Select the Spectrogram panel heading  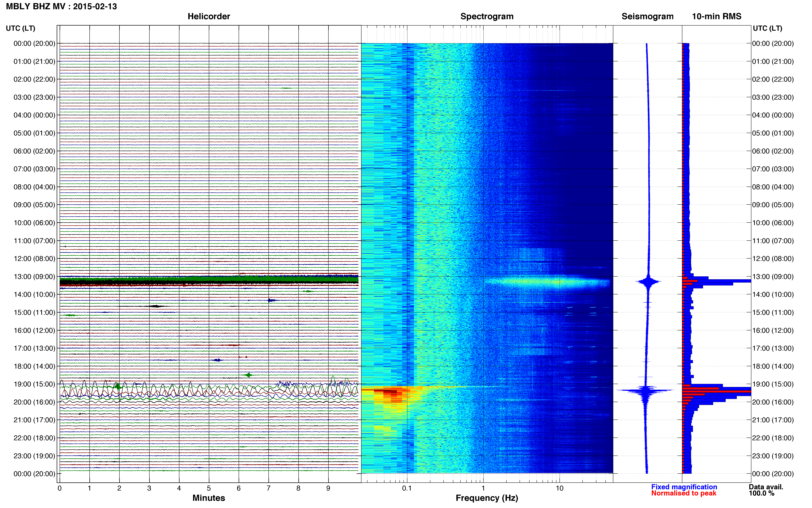tap(487, 16)
